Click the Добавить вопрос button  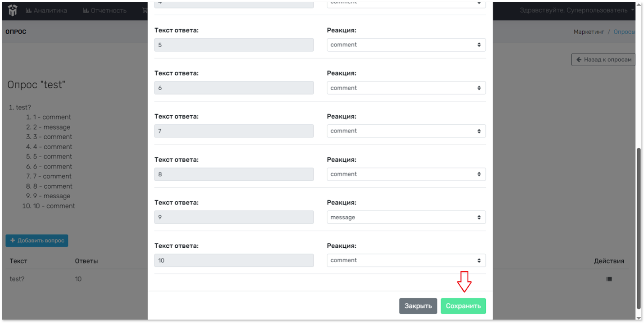coord(37,240)
